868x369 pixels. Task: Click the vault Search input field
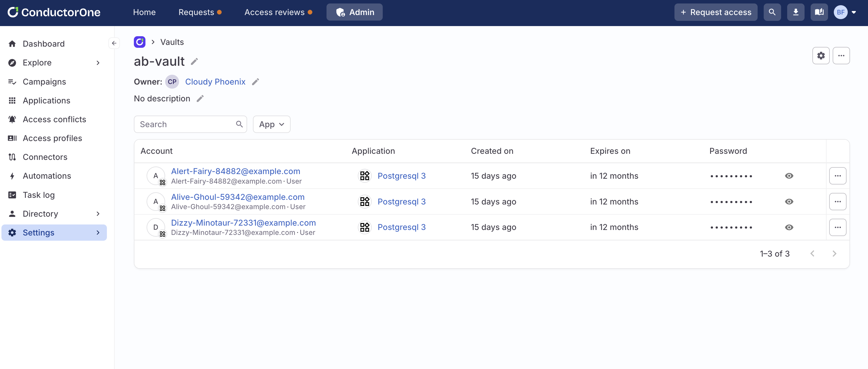pos(186,124)
